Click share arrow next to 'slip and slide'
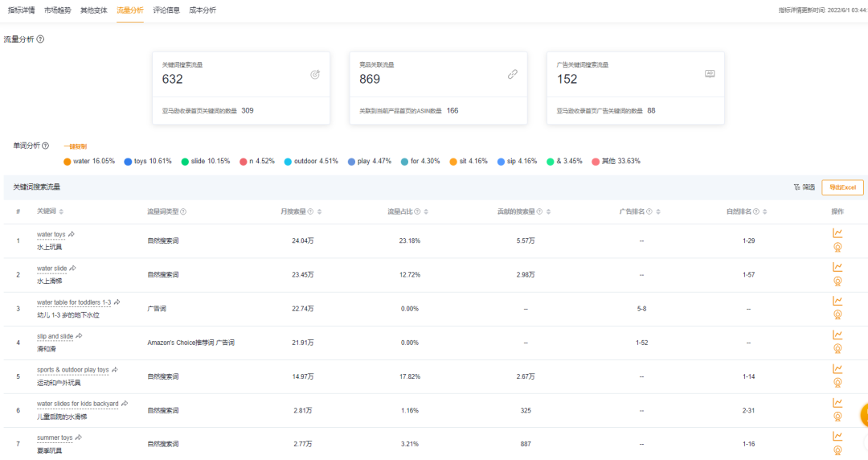The height and width of the screenshot is (460, 868). (79, 336)
